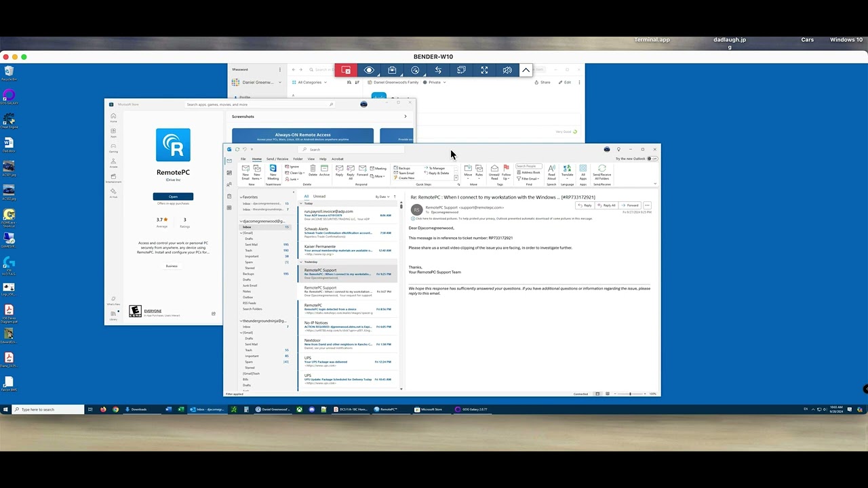The height and width of the screenshot is (488, 868).
Task: Open the Calendar view in Outlook sidebar
Action: pos(229,173)
